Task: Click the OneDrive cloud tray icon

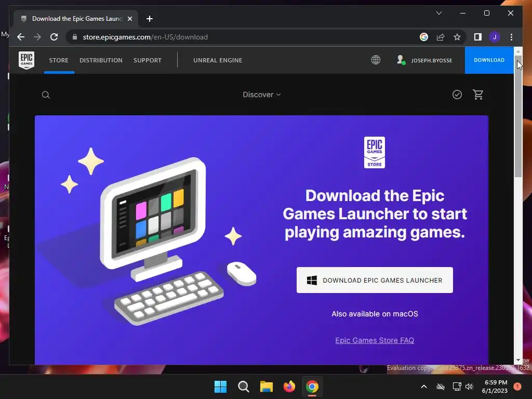Action: point(441,387)
